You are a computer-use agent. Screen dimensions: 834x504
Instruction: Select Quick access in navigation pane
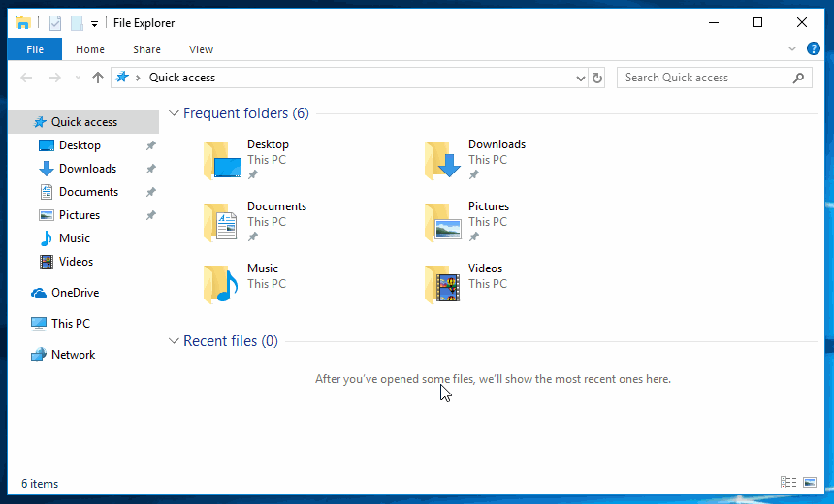(x=83, y=122)
